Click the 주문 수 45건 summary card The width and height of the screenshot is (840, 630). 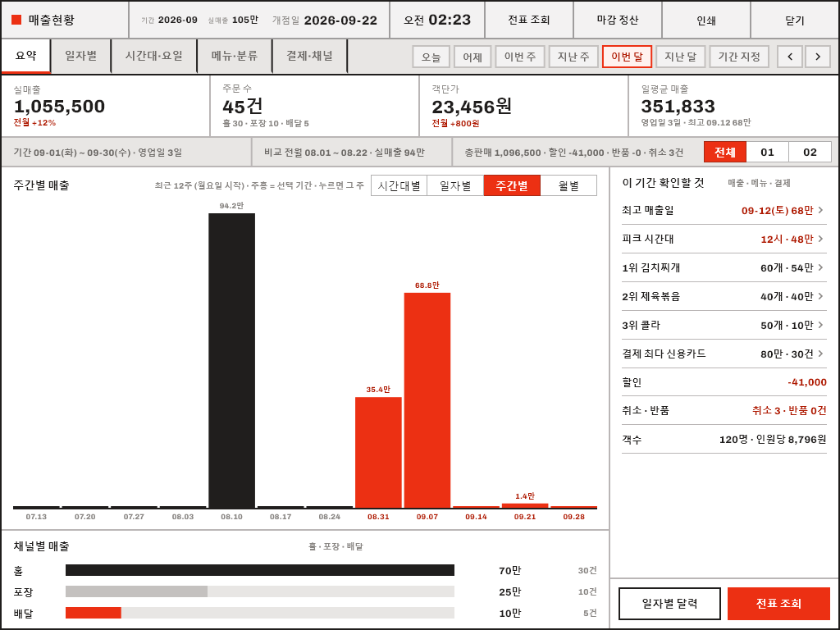[x=314, y=106]
